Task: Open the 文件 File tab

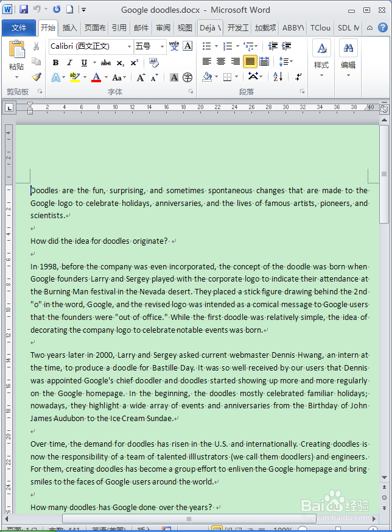Action: point(19,28)
